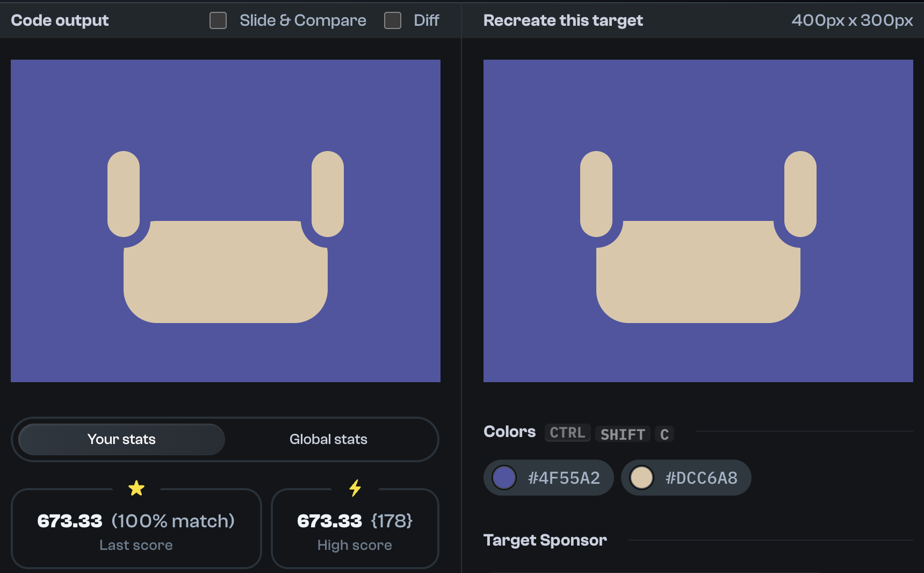Click the blue circle icon in first color chip

(x=504, y=477)
